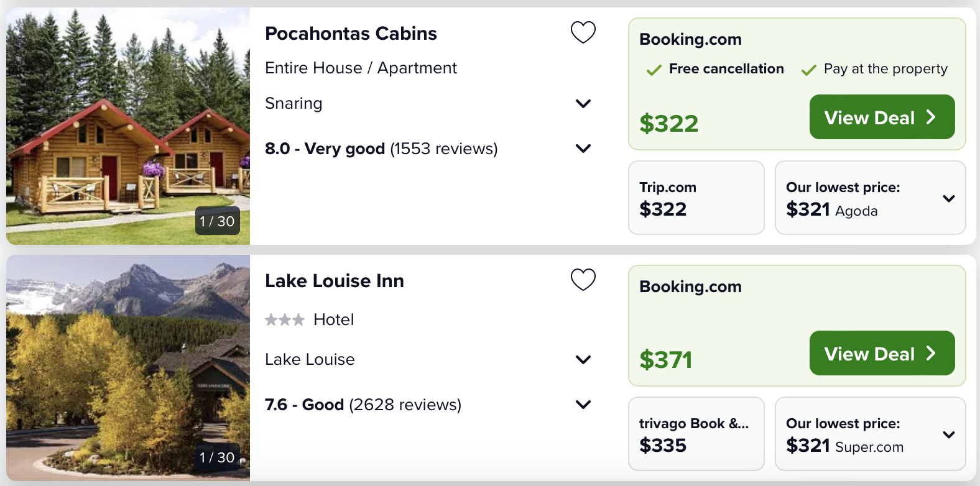Open the Lake Louise Inn listing title
980x486 pixels.
(x=335, y=281)
